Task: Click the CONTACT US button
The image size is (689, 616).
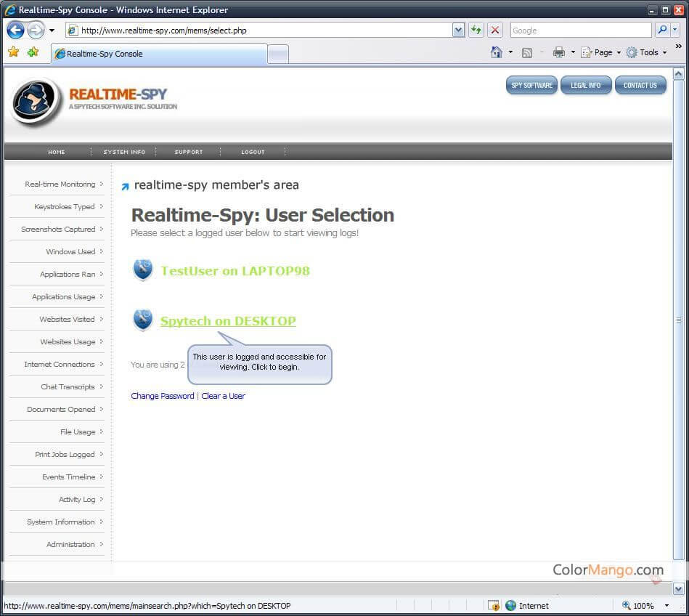Action: pos(640,85)
